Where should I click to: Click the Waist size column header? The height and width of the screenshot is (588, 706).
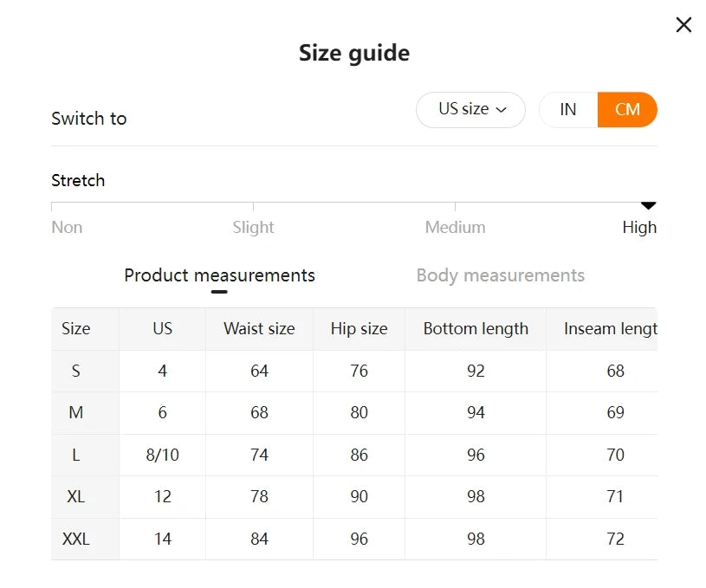259,329
